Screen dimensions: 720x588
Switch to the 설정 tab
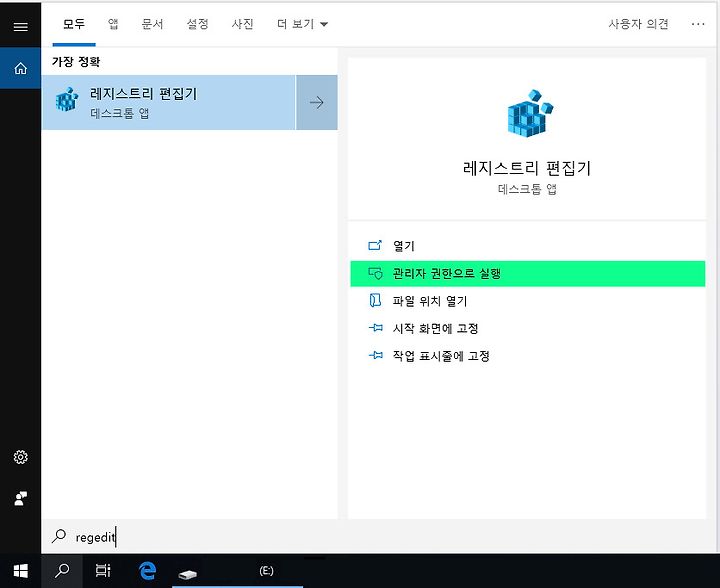point(197,24)
